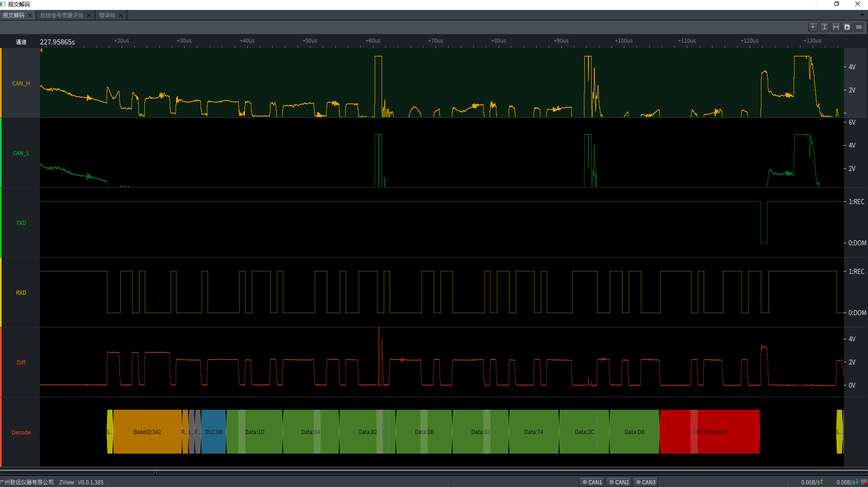Click the export waveform file icon

click(847, 27)
